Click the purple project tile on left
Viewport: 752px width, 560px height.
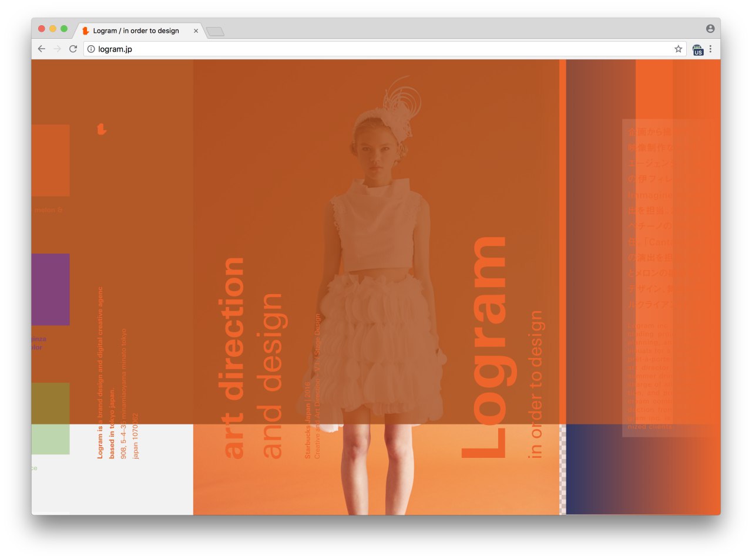pyautogui.click(x=51, y=289)
